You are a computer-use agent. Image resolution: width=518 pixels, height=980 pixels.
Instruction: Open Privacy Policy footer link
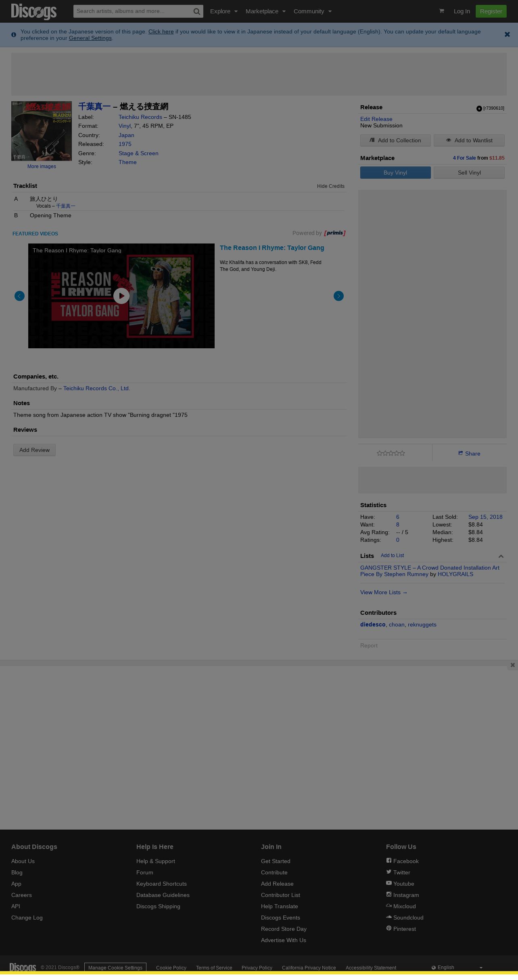tap(257, 968)
